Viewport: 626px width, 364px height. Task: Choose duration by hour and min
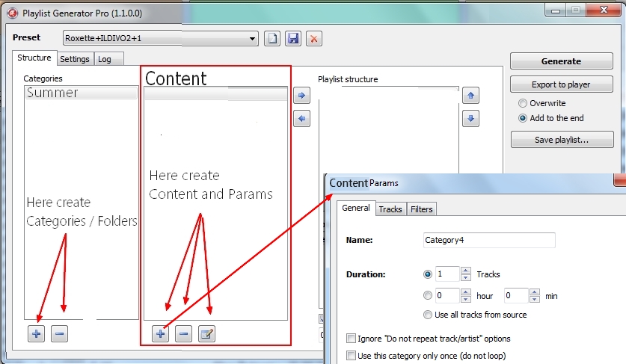428,295
